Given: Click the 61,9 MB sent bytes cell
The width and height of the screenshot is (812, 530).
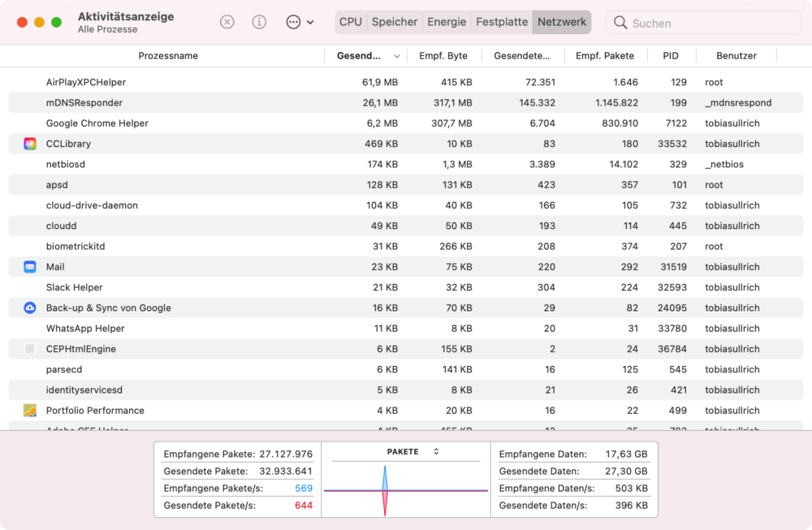Looking at the screenshot, I should pyautogui.click(x=380, y=82).
